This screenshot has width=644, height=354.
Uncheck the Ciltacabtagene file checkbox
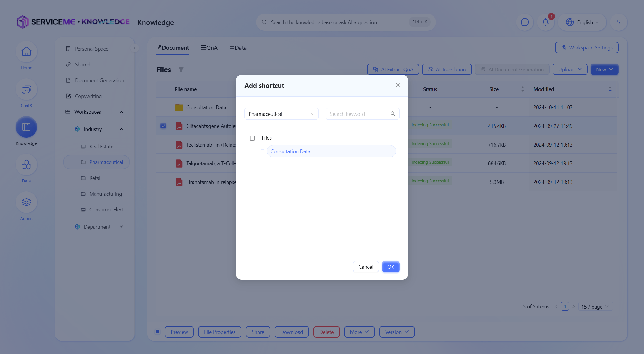point(163,126)
